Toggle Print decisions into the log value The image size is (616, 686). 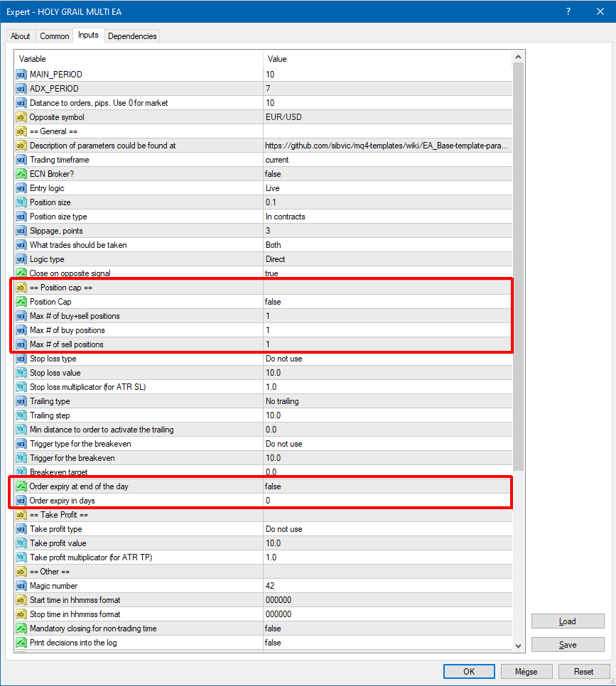click(x=387, y=643)
